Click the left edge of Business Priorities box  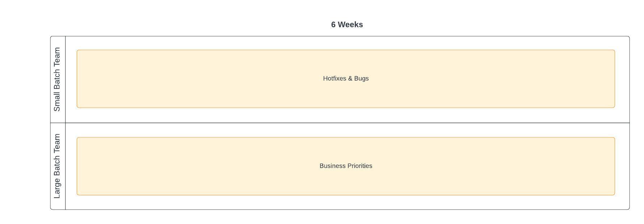pos(77,166)
